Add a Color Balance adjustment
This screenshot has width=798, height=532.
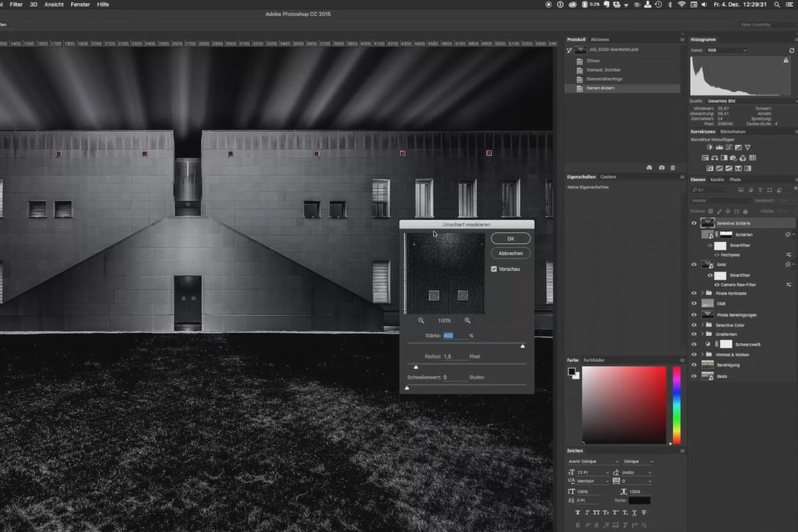715,158
